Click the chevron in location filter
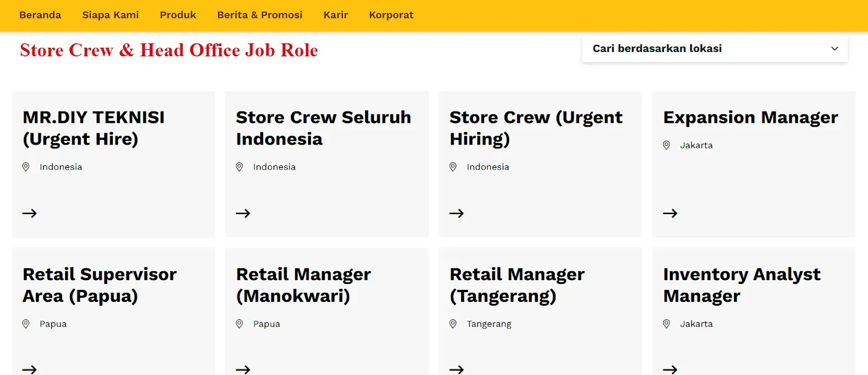 point(834,49)
